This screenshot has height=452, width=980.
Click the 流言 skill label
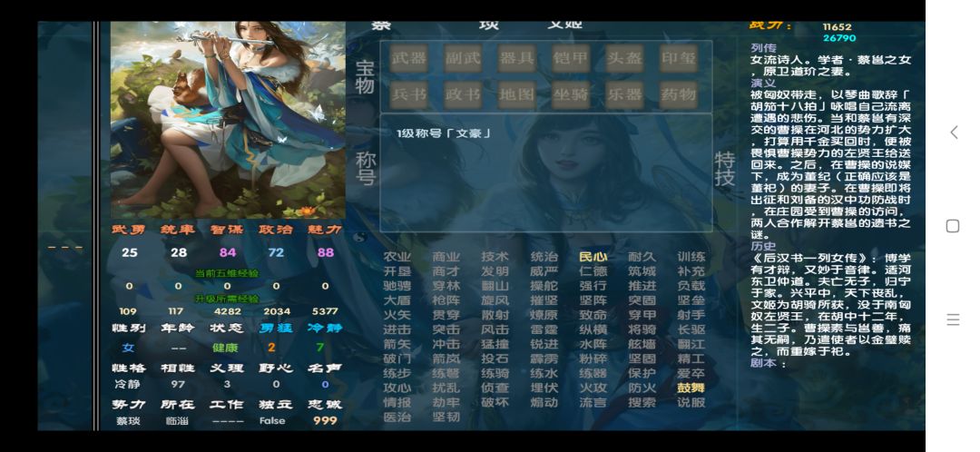(593, 403)
